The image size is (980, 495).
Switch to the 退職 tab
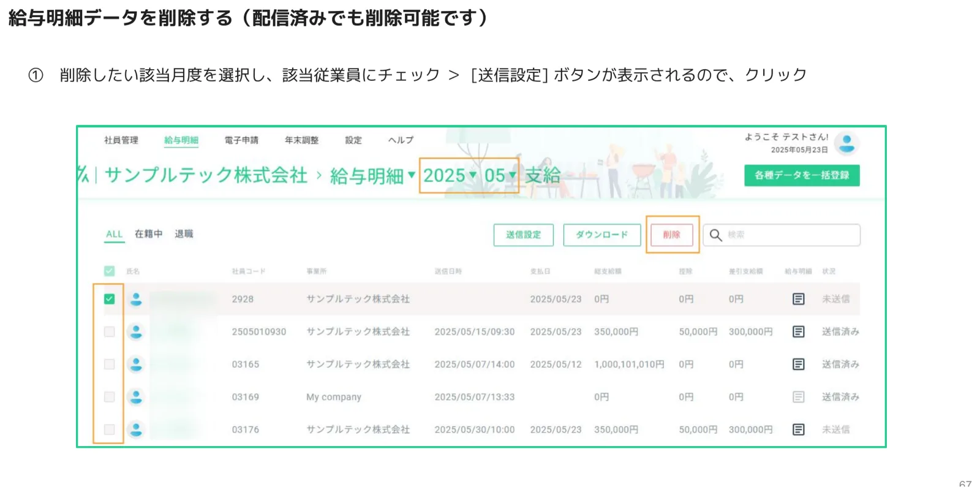(x=184, y=234)
